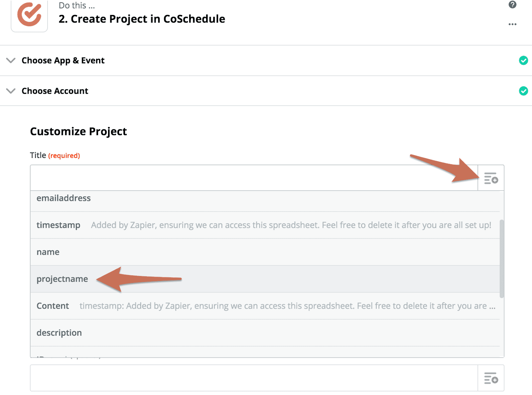
Task: Open the three-dot options menu
Action: point(512,24)
